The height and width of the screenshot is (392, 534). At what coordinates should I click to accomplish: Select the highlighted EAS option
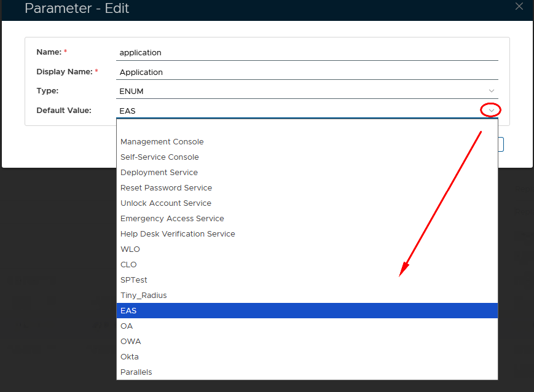click(x=128, y=311)
